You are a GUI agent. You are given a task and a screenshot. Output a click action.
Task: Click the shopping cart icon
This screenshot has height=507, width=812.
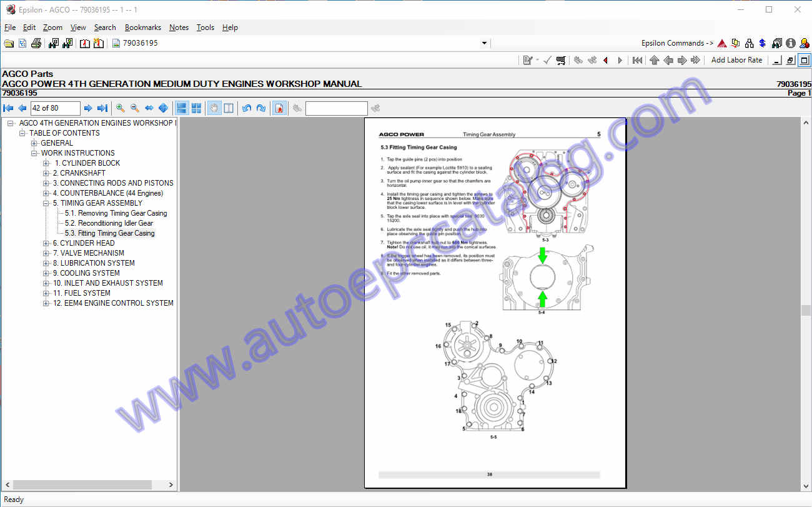coord(561,60)
